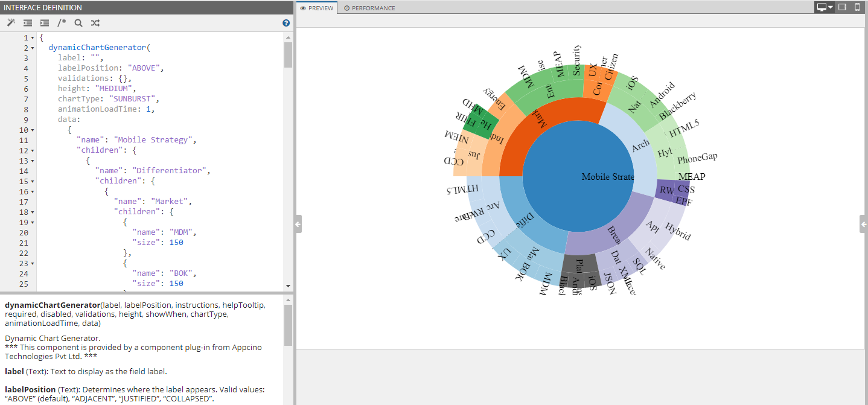Click the magic wand format icon
Image resolution: width=868 pixels, height=405 pixels.
coord(10,23)
